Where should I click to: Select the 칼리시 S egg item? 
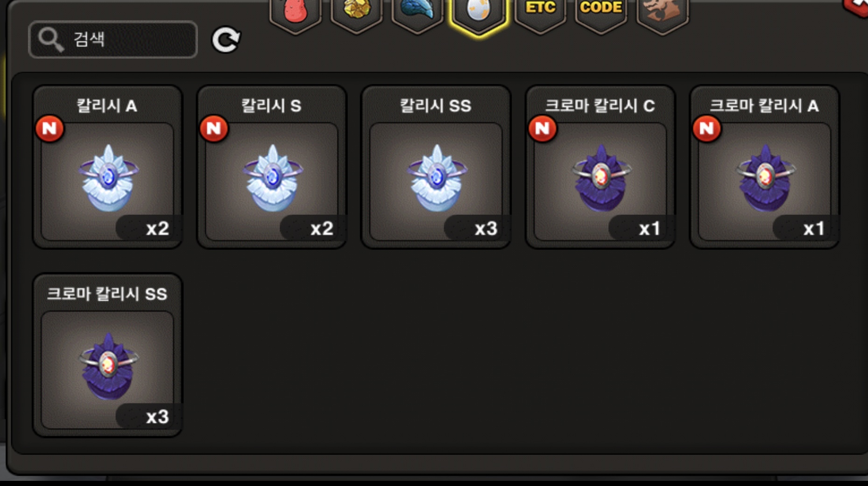tap(272, 167)
